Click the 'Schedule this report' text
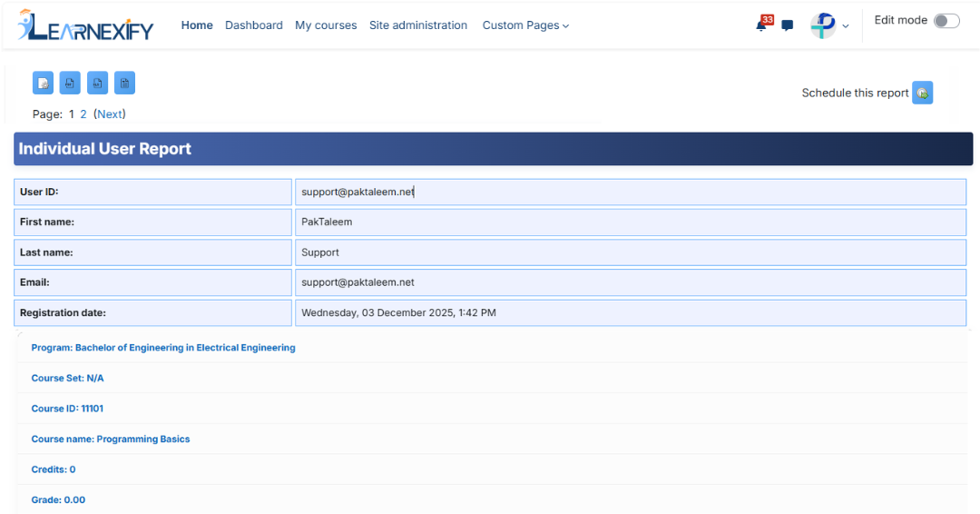Viewport: 980px width, 514px height. pyautogui.click(x=855, y=93)
